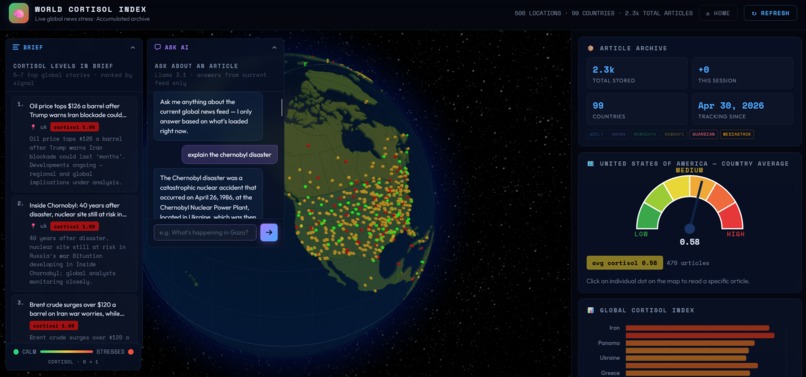Click the Chernobyl disaster AI answer text

coord(208,197)
